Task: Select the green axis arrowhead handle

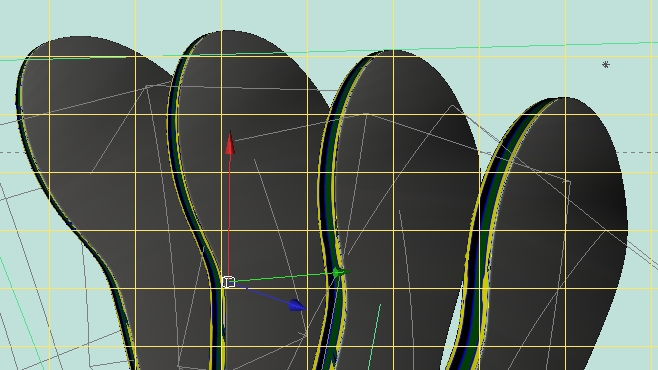Action: tap(340, 273)
